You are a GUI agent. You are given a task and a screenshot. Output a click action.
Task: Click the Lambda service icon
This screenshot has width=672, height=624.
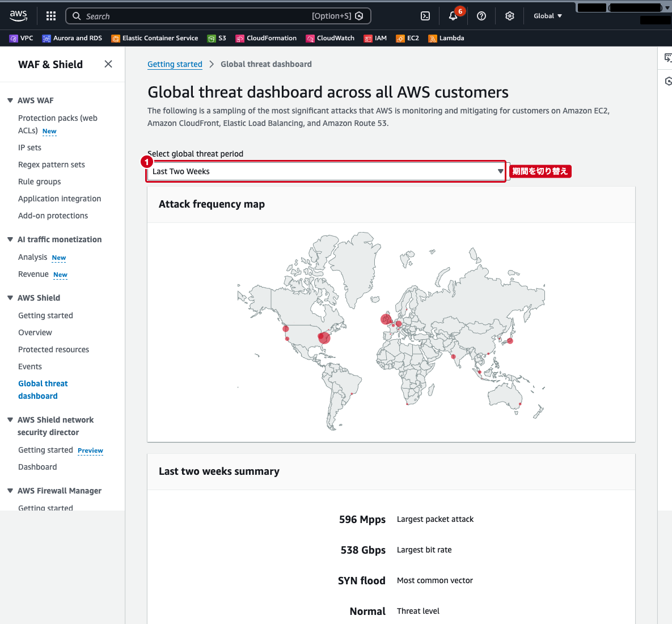pyautogui.click(x=433, y=39)
